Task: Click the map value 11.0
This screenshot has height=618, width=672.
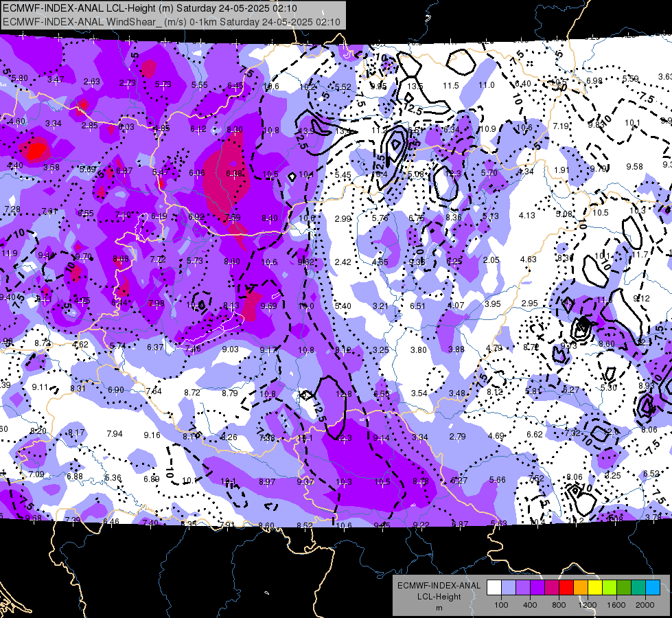Action: pyautogui.click(x=487, y=85)
